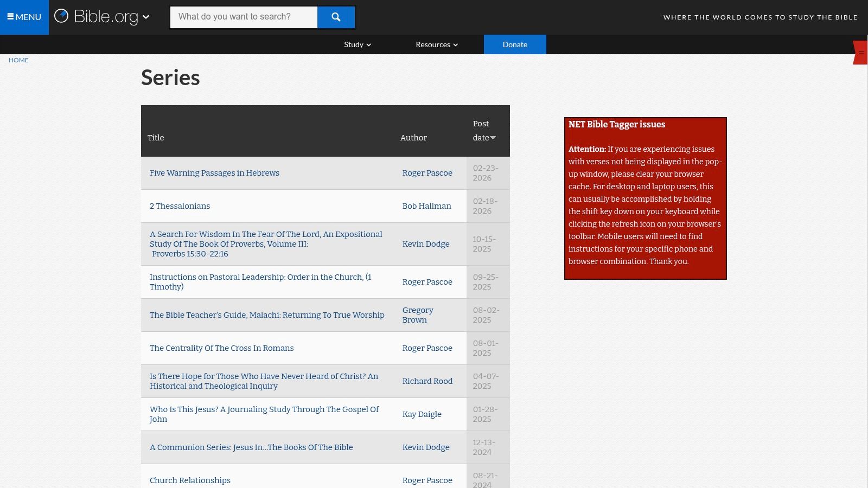
Task: Open the Five Warning Passages in Hebrews series
Action: 214,173
